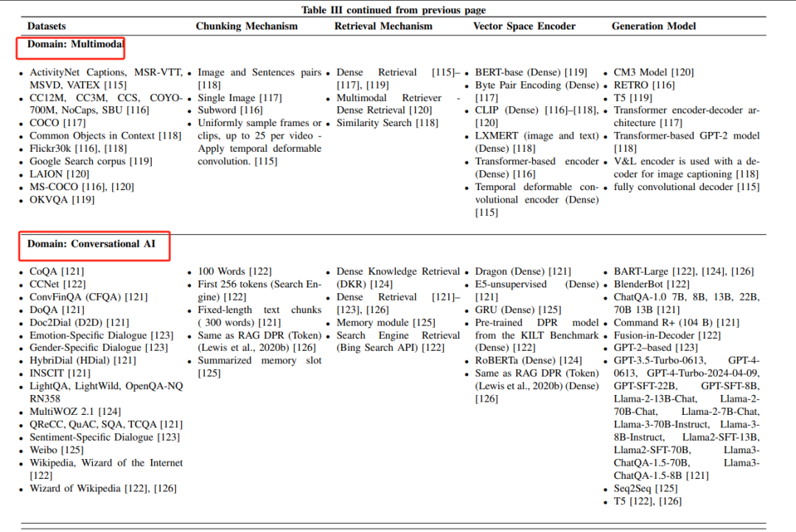The height and width of the screenshot is (532, 796).
Task: Click the 'Single Image [117]' entry
Action: point(240,97)
